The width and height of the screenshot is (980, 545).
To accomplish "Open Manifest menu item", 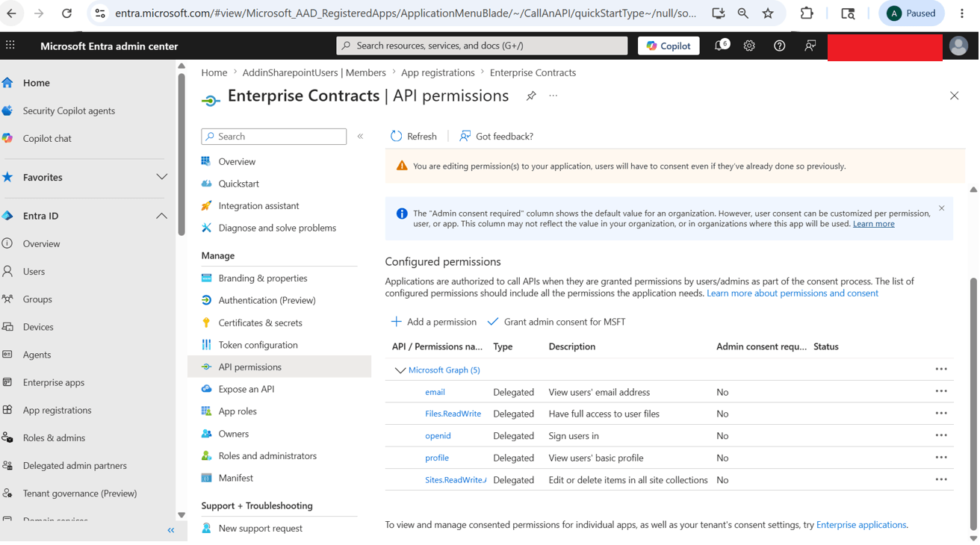I will tap(235, 478).
